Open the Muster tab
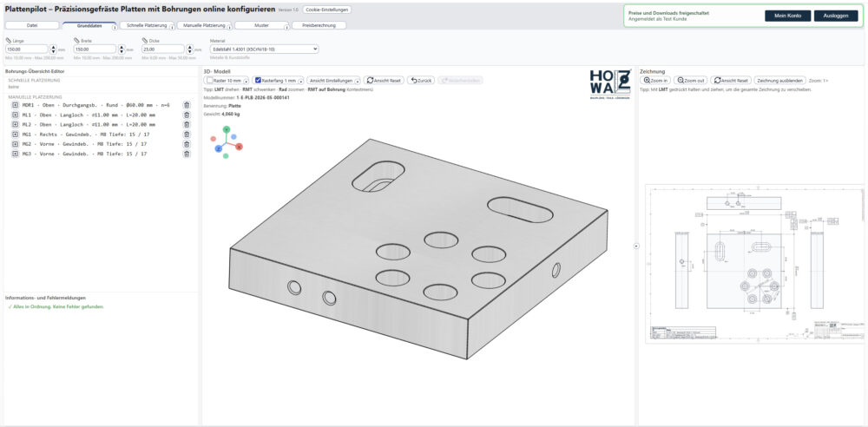This screenshot has height=427, width=868. pyautogui.click(x=261, y=25)
